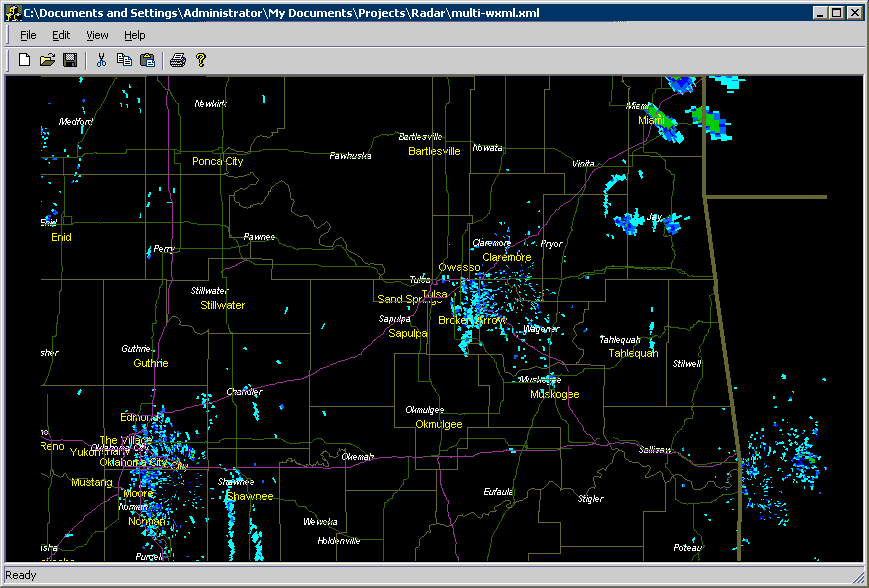Copy using the Copy toolbar icon
869x588 pixels.
tap(123, 59)
